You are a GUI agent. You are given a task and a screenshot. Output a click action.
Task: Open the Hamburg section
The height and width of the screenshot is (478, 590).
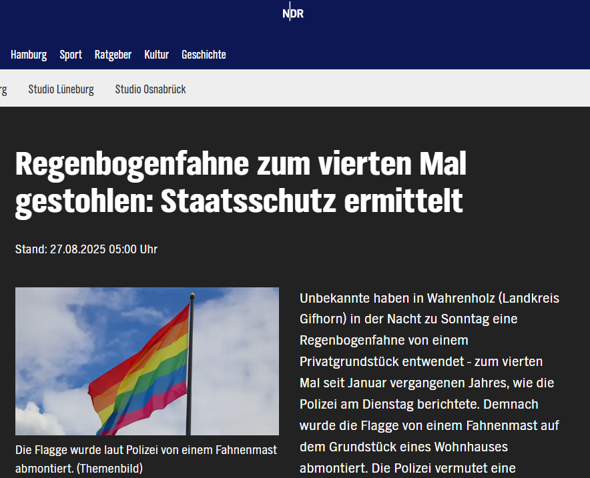tap(29, 55)
